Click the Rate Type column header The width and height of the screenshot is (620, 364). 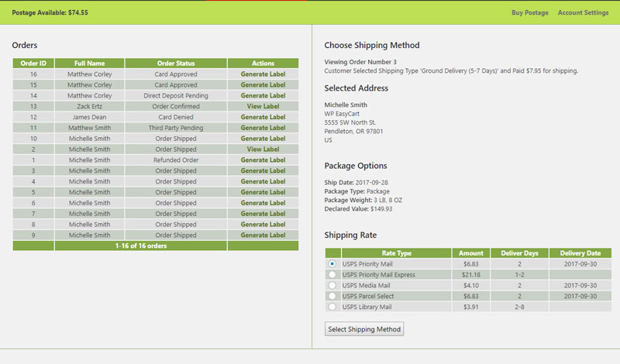pos(396,253)
